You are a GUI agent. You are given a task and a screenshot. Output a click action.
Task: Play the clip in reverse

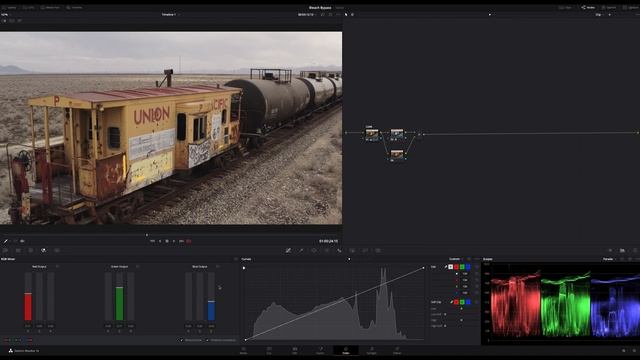click(160, 241)
